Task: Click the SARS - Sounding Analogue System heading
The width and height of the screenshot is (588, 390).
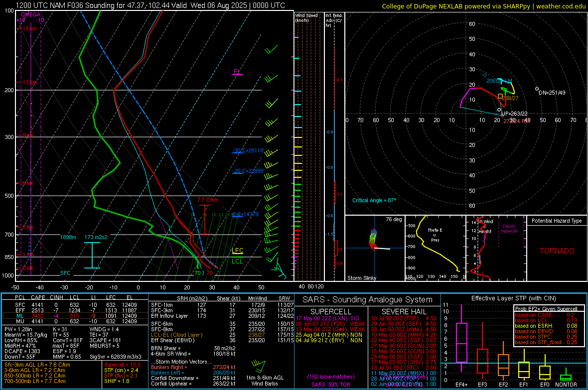Action: [368, 300]
